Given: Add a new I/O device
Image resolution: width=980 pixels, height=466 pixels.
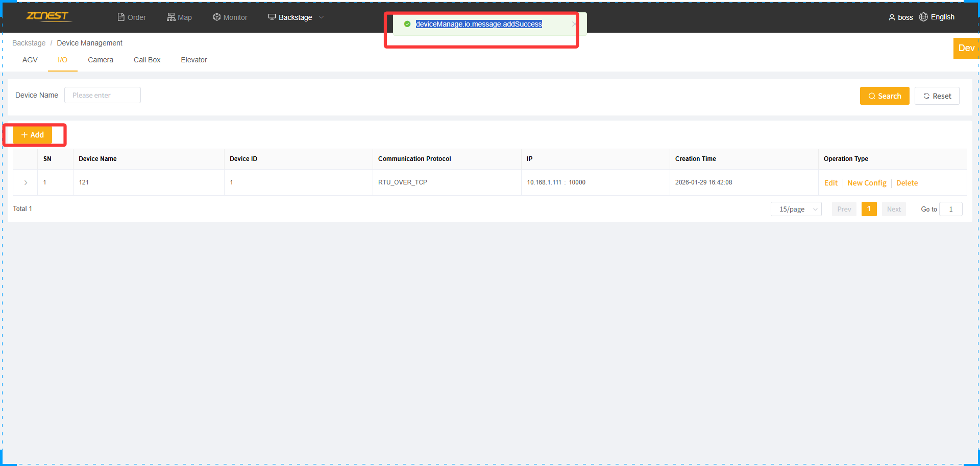Looking at the screenshot, I should pos(33,135).
